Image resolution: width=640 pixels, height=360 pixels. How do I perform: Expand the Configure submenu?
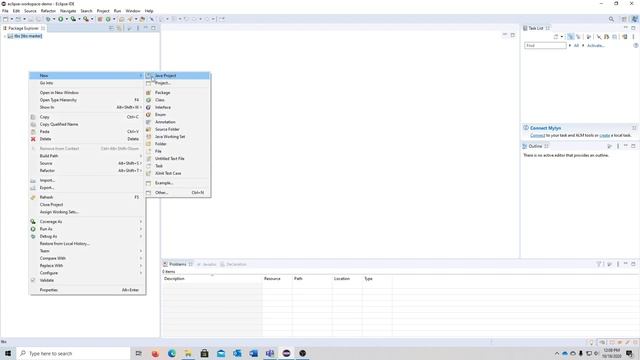[87, 273]
